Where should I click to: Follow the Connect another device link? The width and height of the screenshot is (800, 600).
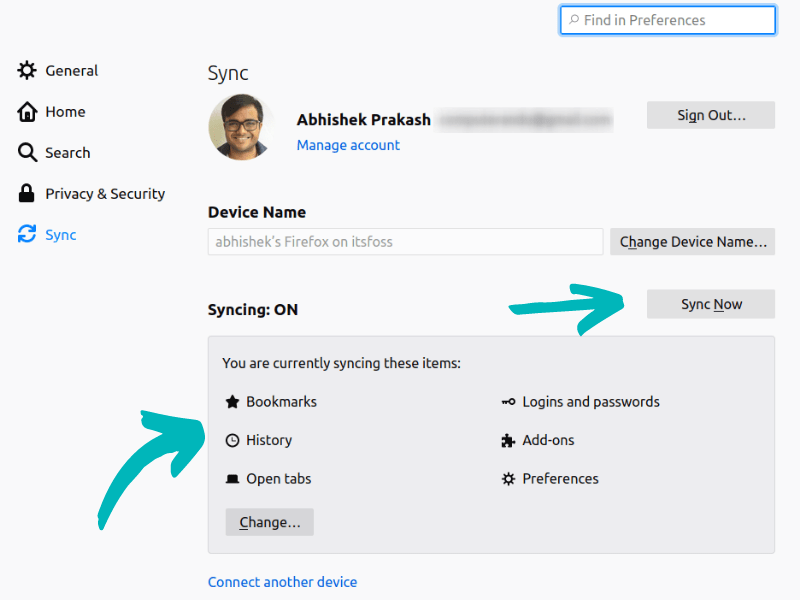click(x=282, y=582)
